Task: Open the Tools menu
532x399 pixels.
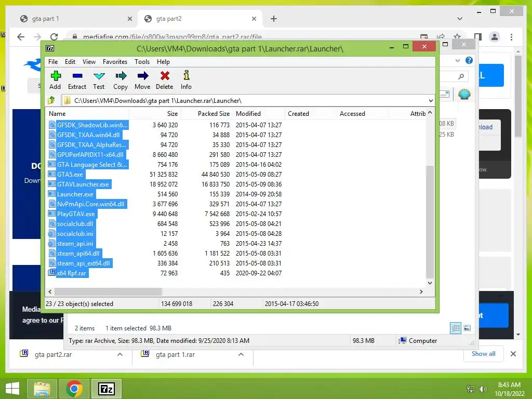Action: pos(142,62)
